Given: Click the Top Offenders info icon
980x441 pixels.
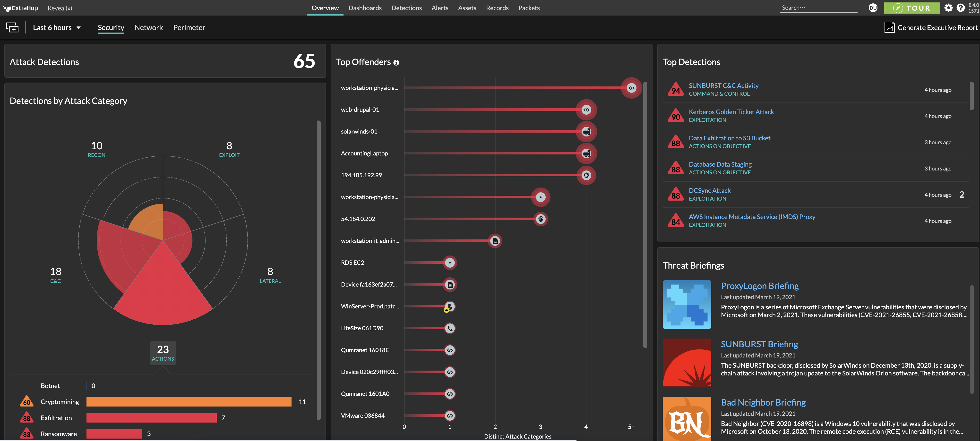Looking at the screenshot, I should tap(396, 63).
